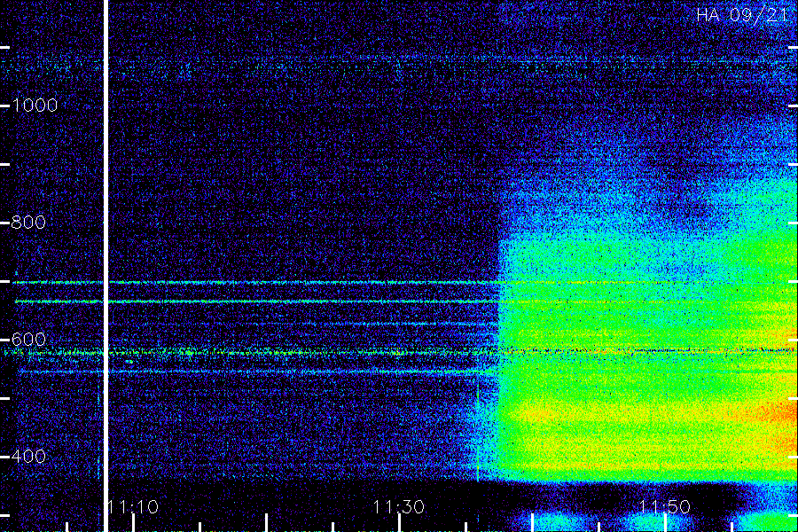Click the 800 frequency axis label

click(28, 223)
